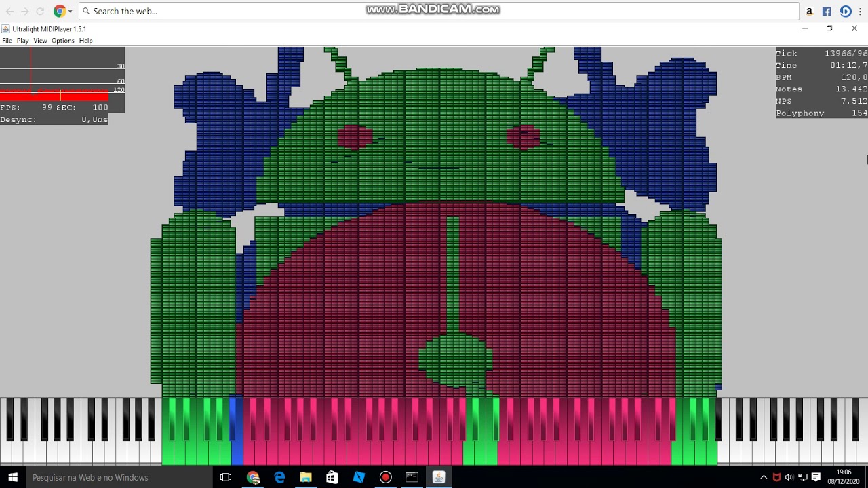
Task: Focus the Search the web field
Action: pos(439,12)
